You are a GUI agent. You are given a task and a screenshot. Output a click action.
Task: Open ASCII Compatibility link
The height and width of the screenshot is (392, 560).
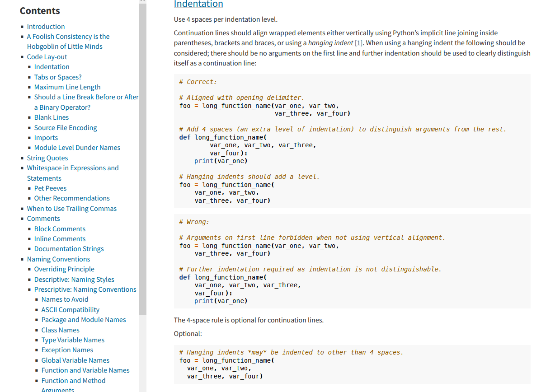tap(71, 310)
